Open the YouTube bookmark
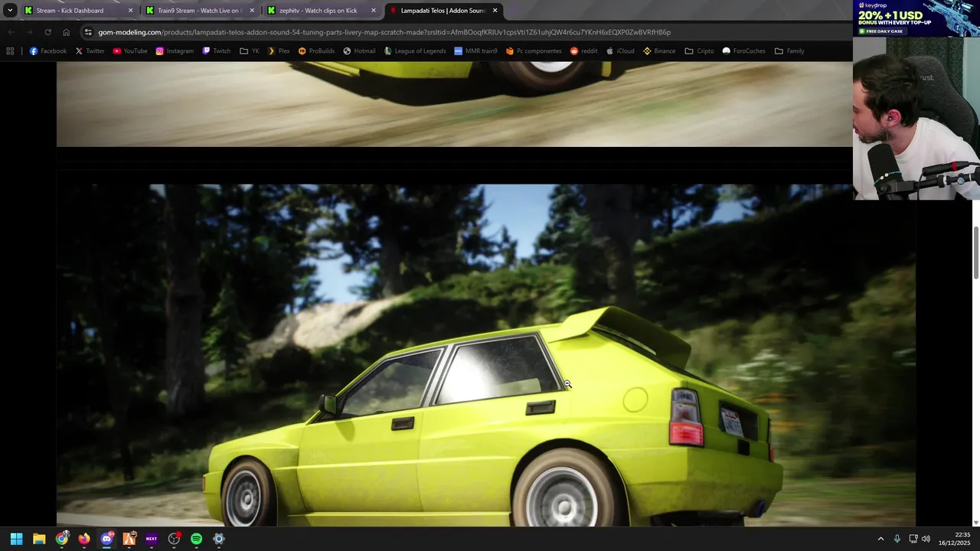Screen dimensions: 980x551 pos(130,51)
